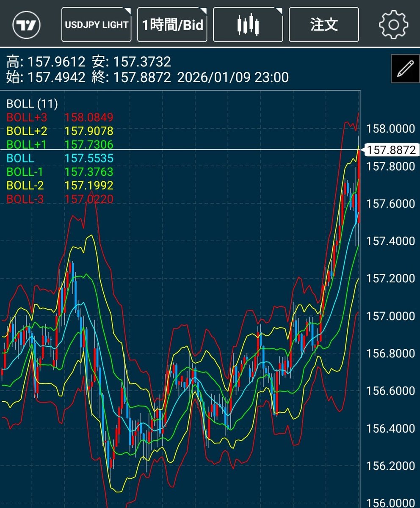420x508 pixels.
Task: Tap the 157.0000 price axis label
Action: [x=391, y=316]
